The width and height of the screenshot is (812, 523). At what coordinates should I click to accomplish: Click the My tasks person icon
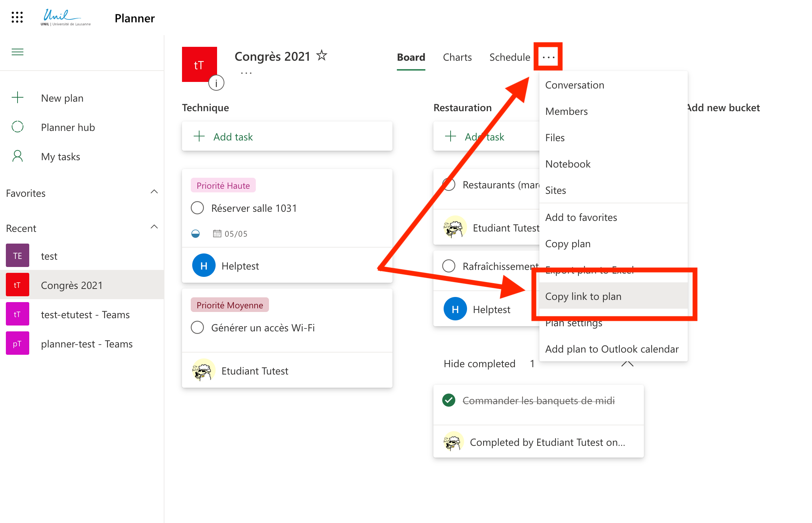click(18, 156)
